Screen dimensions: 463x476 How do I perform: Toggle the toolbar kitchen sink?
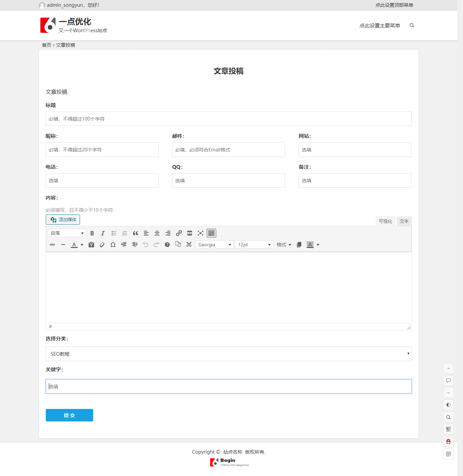pos(211,233)
